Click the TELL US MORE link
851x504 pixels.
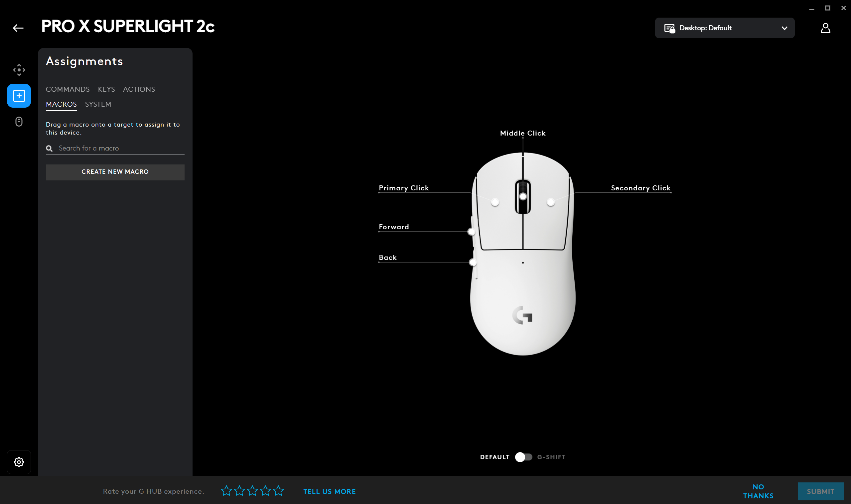coord(329,491)
